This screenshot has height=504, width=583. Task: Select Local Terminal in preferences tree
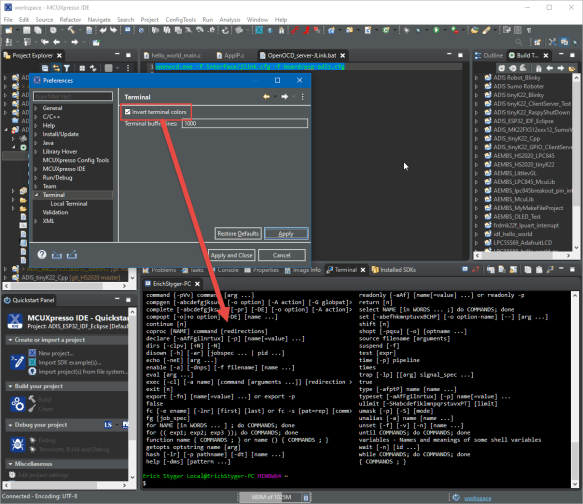point(69,204)
